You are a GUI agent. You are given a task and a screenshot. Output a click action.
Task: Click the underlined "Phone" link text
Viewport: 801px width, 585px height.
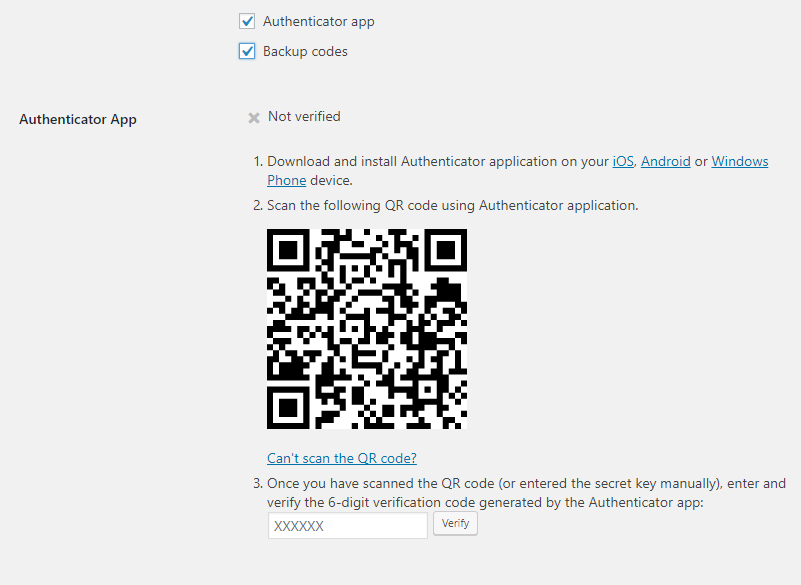[x=287, y=180]
